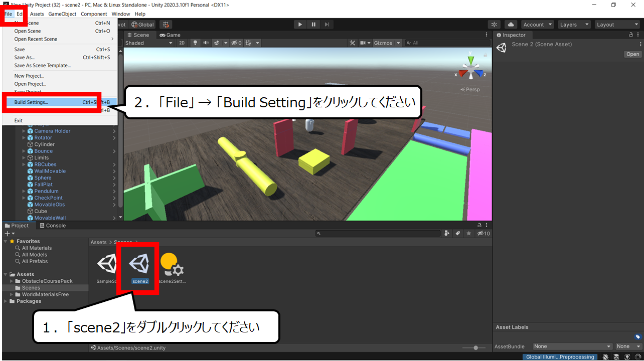This screenshot has height=361, width=644.
Task: Toggle scene lighting bulb icon
Action: point(196,43)
